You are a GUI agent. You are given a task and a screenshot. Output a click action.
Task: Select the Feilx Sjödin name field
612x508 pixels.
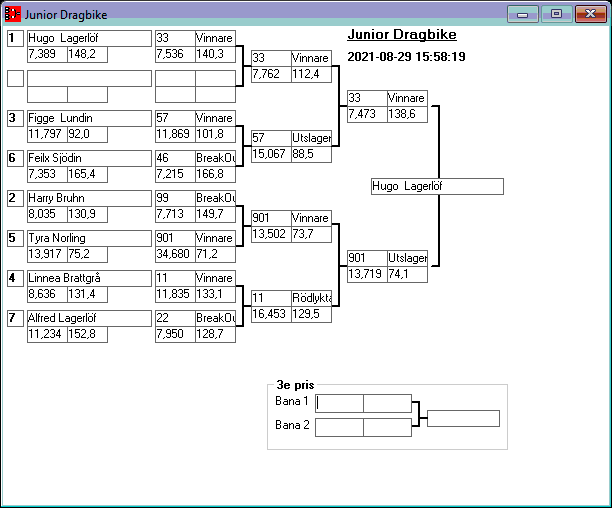click(x=89, y=158)
